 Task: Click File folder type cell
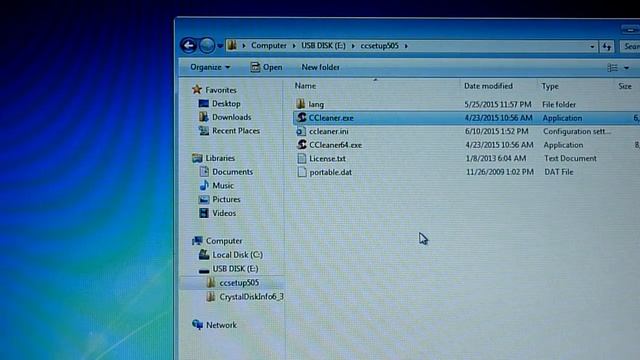coord(559,104)
